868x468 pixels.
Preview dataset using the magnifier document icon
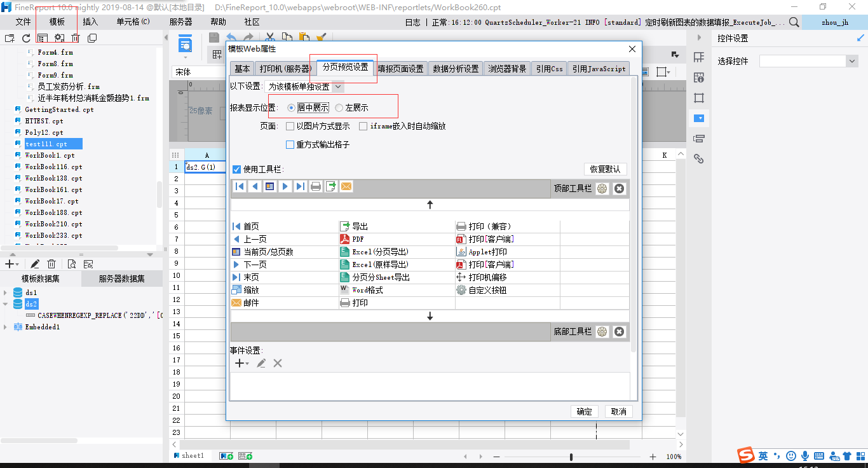coord(72,264)
